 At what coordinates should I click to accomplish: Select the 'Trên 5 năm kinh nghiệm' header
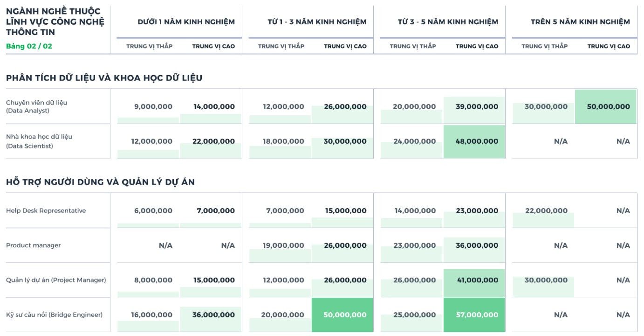[580, 22]
